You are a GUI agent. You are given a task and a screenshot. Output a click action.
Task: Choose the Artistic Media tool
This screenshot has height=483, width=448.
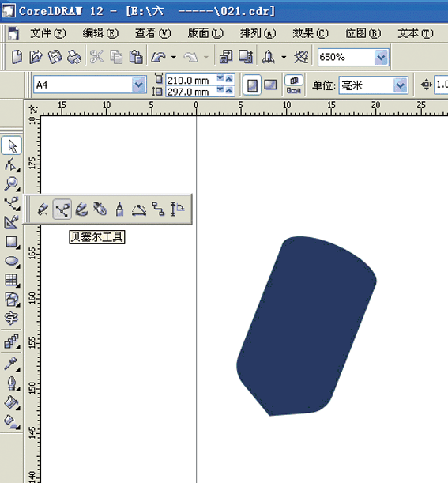pos(81,209)
